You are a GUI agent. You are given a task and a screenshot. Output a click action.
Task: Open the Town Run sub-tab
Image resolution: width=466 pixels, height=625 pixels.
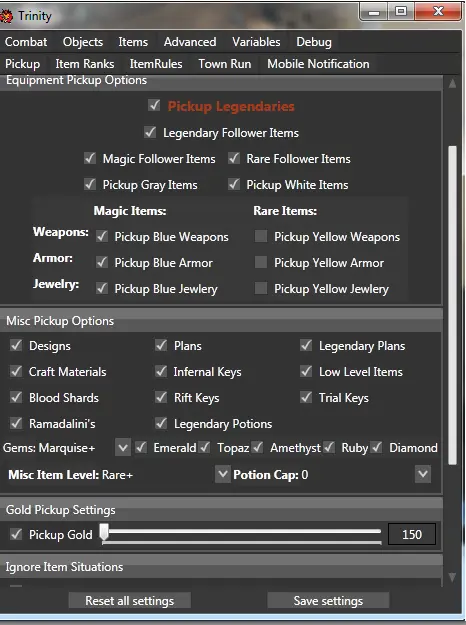pos(225,64)
